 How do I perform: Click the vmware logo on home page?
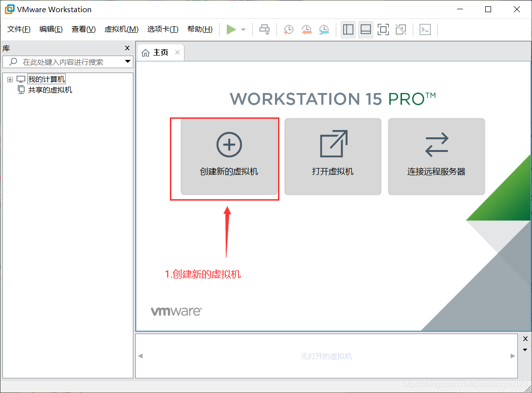point(176,311)
